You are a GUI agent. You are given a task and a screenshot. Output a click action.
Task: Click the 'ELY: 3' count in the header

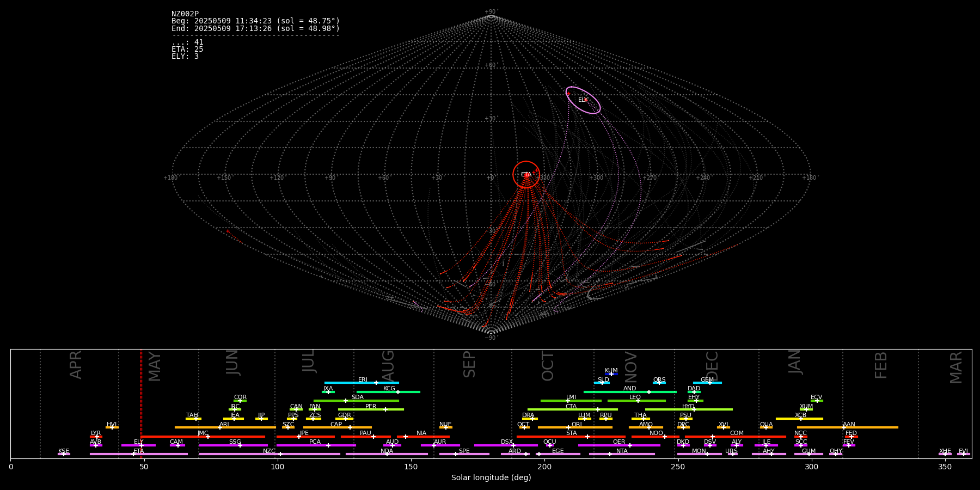[185, 57]
